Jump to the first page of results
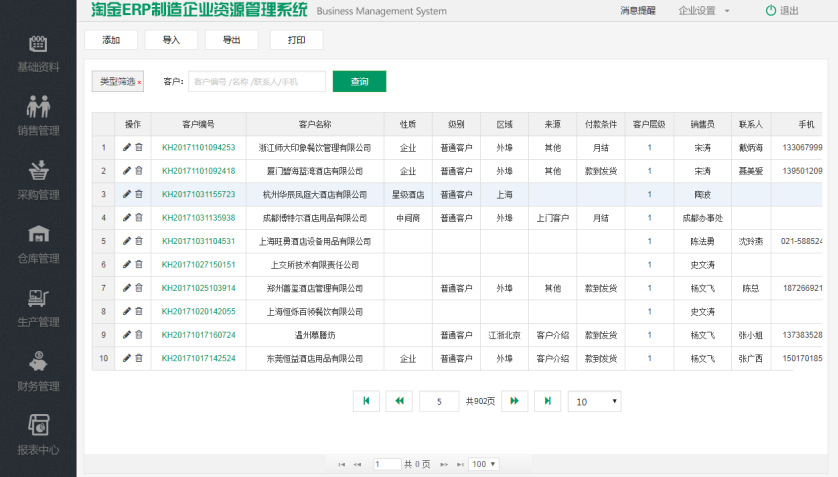The image size is (838, 477). pos(365,401)
